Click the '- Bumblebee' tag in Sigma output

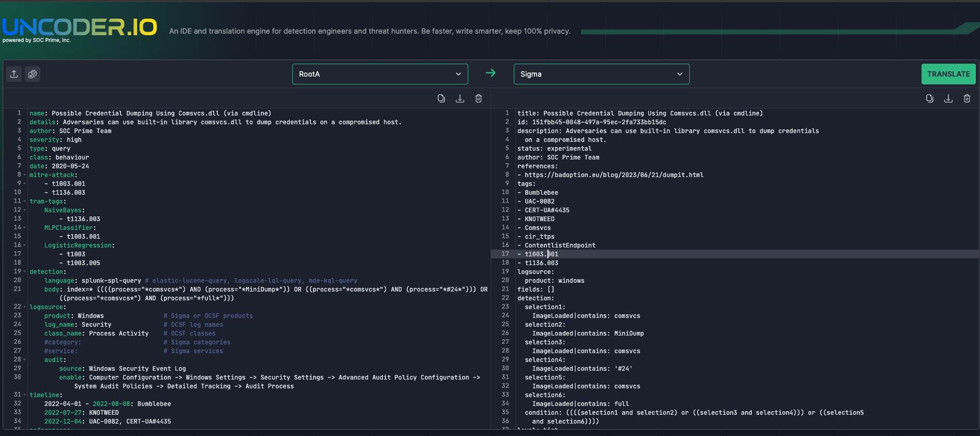click(x=538, y=193)
